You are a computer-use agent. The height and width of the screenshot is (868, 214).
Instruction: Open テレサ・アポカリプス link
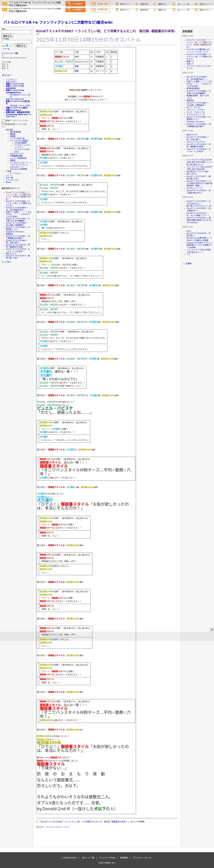click(x=195, y=112)
